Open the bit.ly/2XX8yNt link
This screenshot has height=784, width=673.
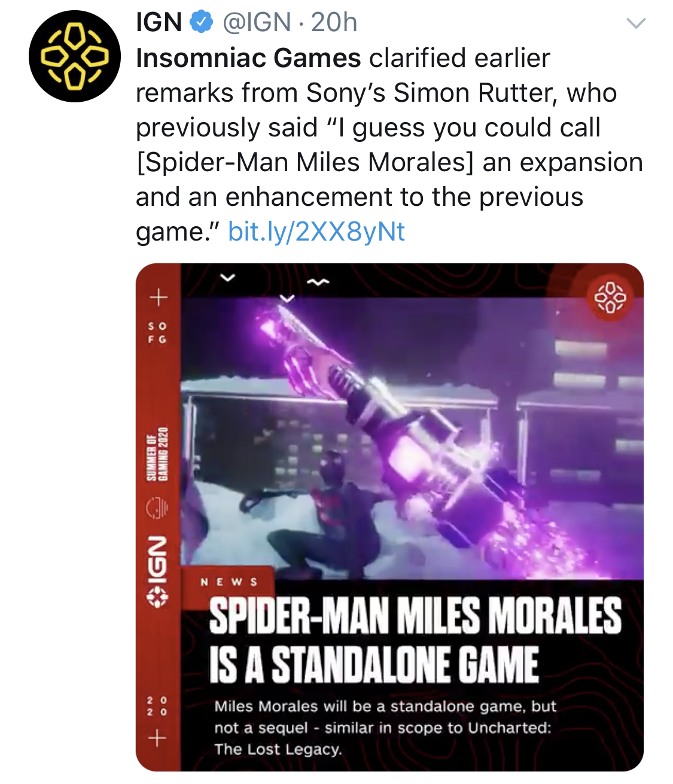316,232
